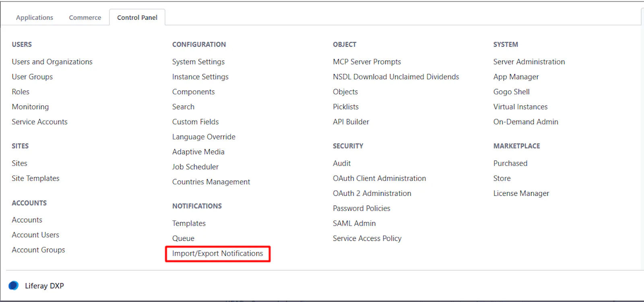This screenshot has width=644, height=302.
Task: Open Users and Organizations
Action: [x=52, y=62]
